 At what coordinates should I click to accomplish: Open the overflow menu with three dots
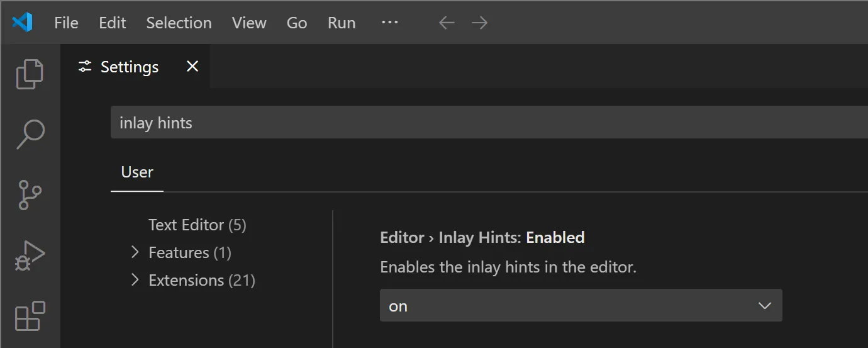point(390,23)
